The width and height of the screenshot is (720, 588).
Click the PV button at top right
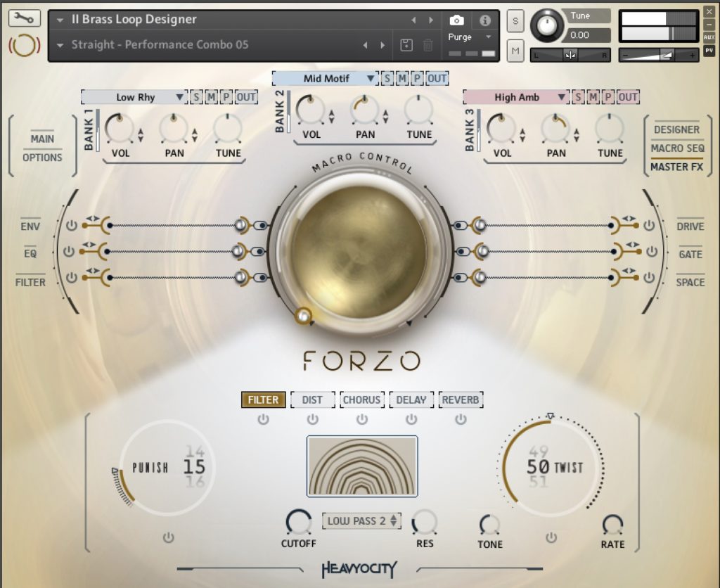click(709, 51)
